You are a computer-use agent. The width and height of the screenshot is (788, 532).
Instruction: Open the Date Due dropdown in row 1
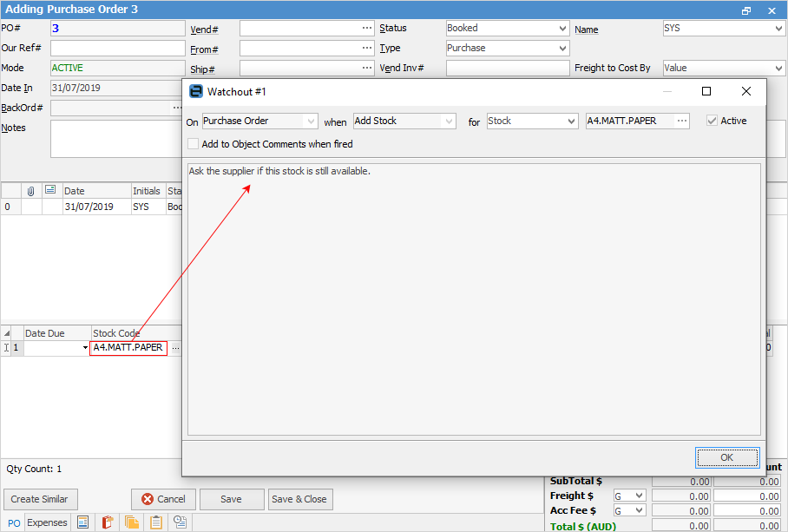pos(85,348)
